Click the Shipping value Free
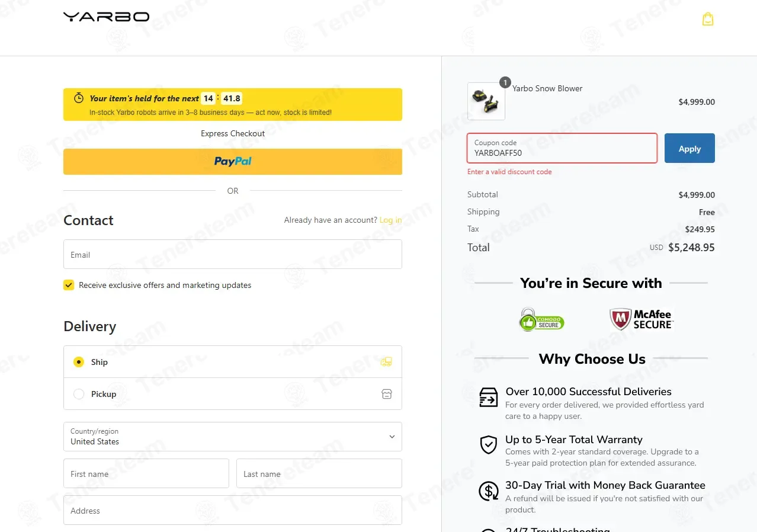Screen dimensions: 757x532 [x=707, y=212]
